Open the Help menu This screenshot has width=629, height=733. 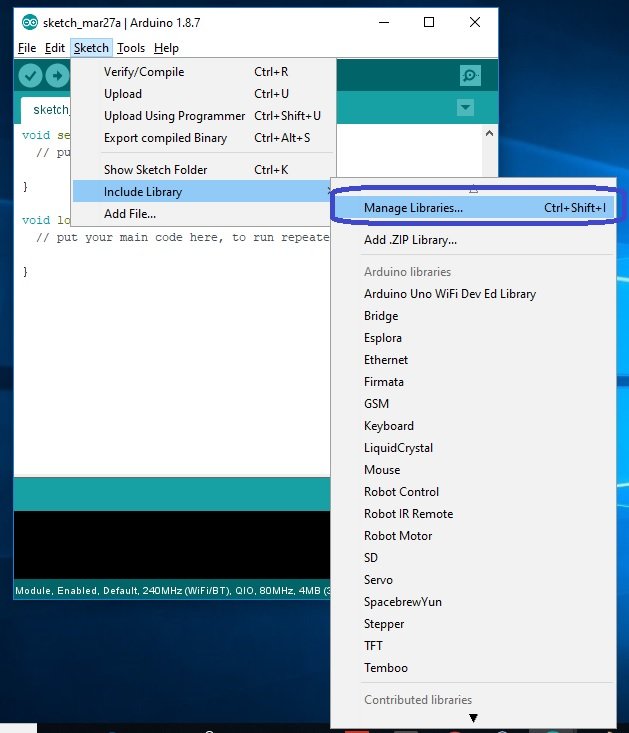[x=166, y=48]
